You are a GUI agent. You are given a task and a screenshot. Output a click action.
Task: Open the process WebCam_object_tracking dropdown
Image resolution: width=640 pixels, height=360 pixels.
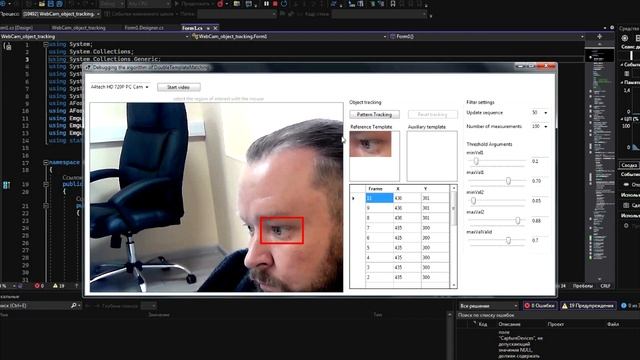[x=61, y=14]
